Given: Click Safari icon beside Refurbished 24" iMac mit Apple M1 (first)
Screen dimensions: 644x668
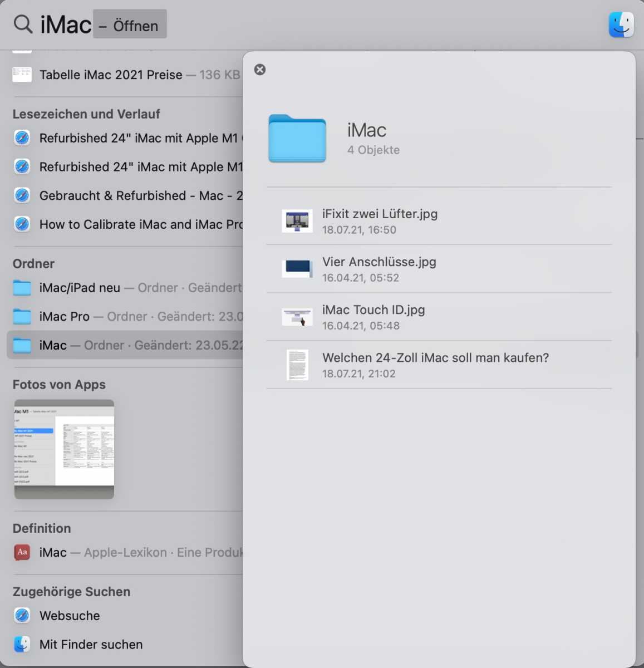Looking at the screenshot, I should pos(22,138).
